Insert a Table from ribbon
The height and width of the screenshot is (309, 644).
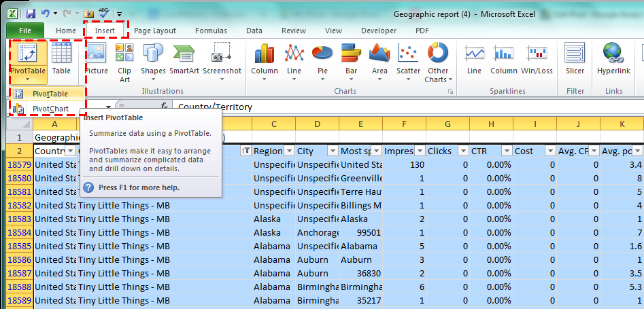pyautogui.click(x=62, y=59)
